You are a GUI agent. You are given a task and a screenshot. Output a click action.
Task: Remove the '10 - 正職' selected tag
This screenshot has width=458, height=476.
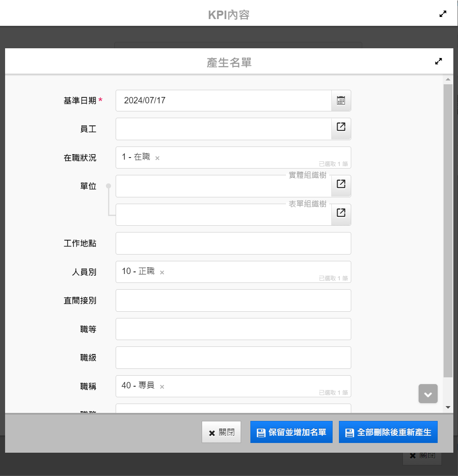162,272
